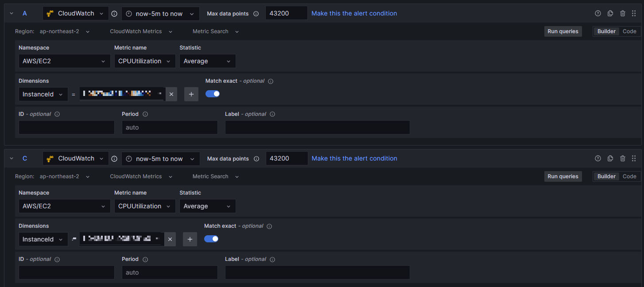Focus the Period auto field in query C
The height and width of the screenshot is (287, 644).
coord(170,272)
